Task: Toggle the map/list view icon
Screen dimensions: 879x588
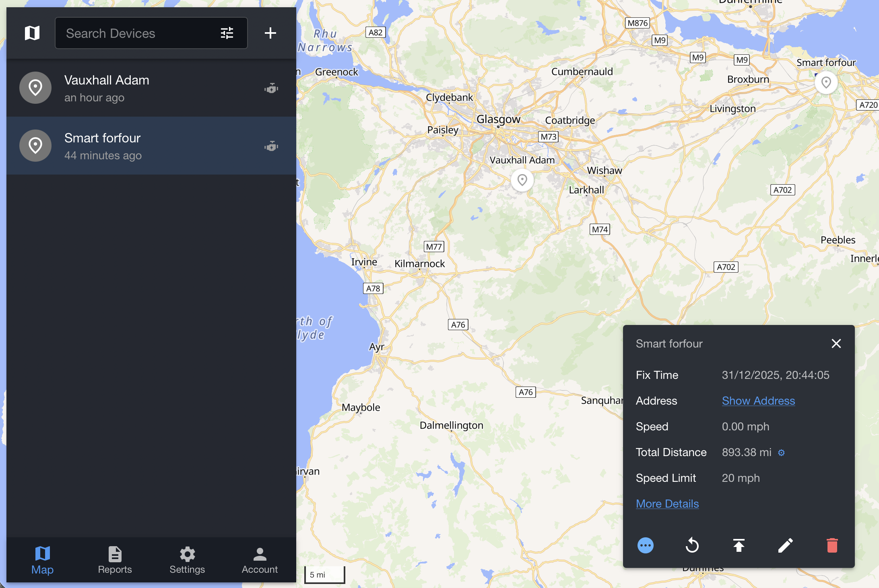Action: click(x=32, y=33)
